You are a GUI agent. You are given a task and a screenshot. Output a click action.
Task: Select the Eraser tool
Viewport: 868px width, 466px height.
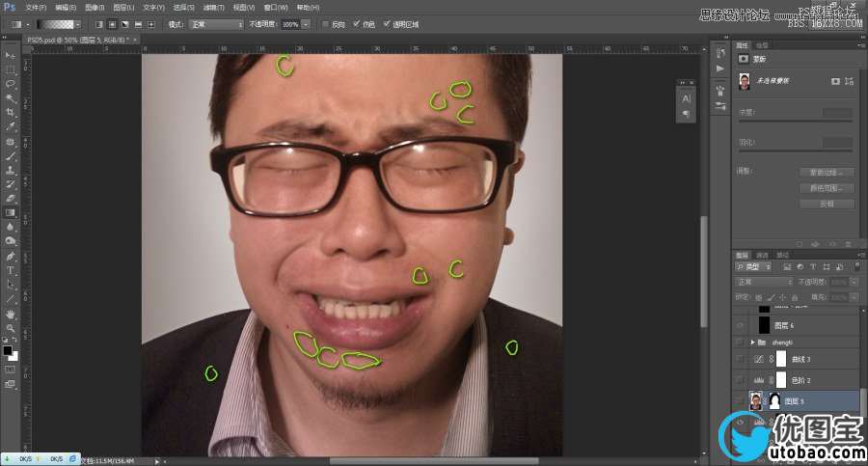pos(10,199)
